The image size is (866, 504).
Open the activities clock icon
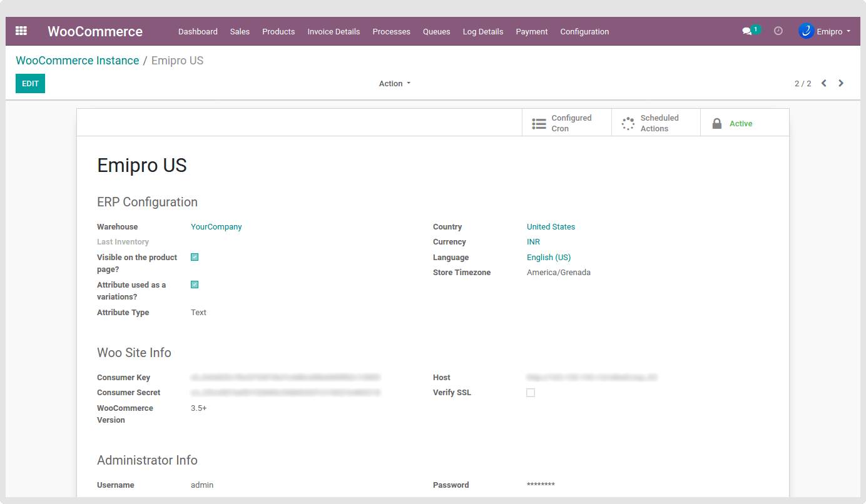[778, 31]
